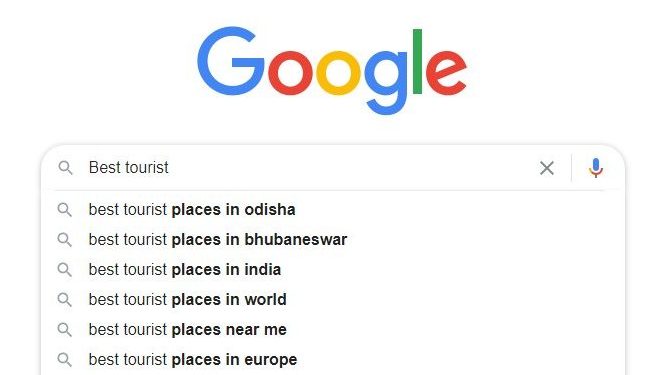Viewport: 662px width, 375px height.
Task: Click magnifier icon beside india suggestion
Action: 65,269
